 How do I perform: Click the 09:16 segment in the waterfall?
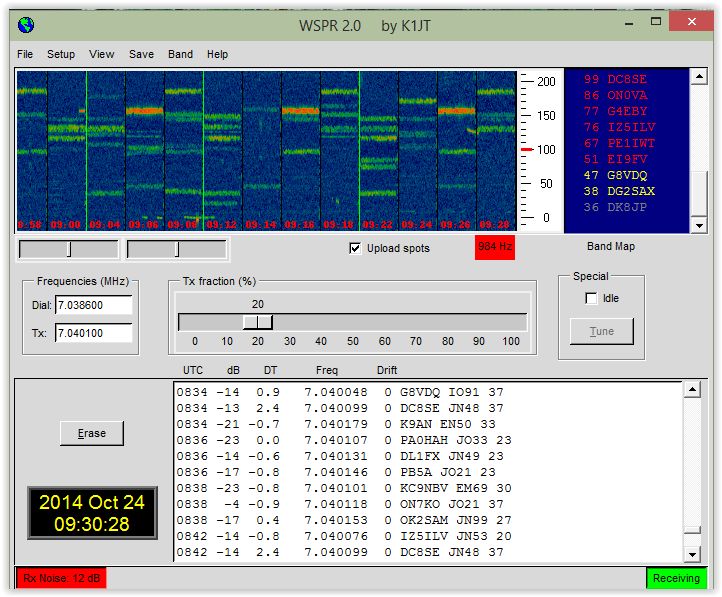point(301,150)
